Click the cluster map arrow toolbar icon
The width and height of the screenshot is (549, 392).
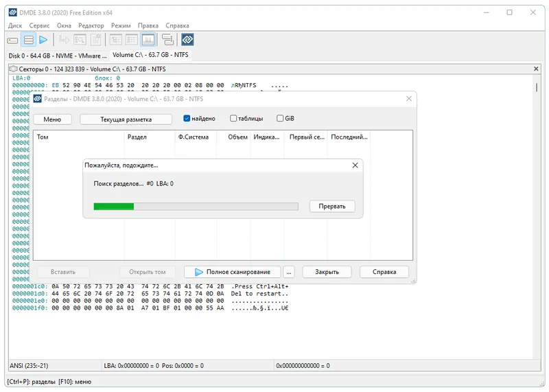(x=64, y=40)
